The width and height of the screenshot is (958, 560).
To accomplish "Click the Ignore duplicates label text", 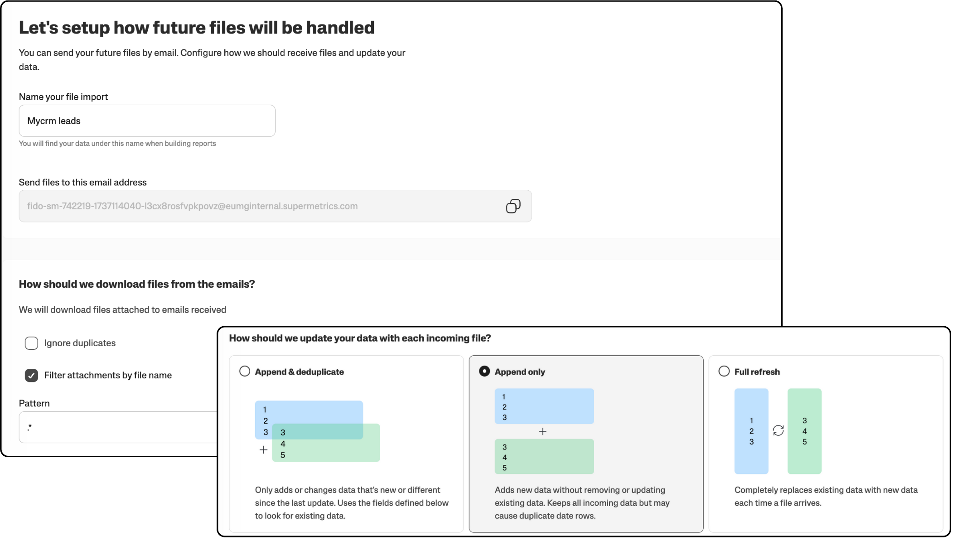I will point(80,343).
